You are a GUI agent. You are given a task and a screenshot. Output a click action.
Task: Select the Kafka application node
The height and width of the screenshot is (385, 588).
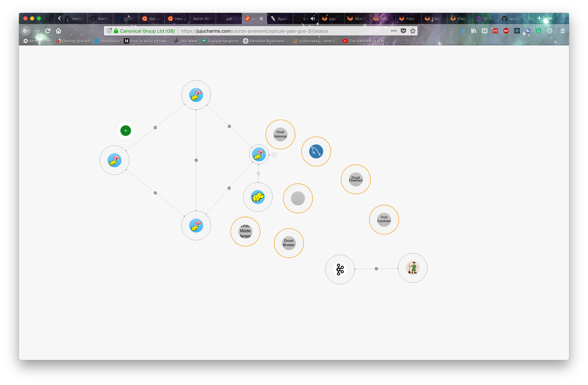click(340, 269)
